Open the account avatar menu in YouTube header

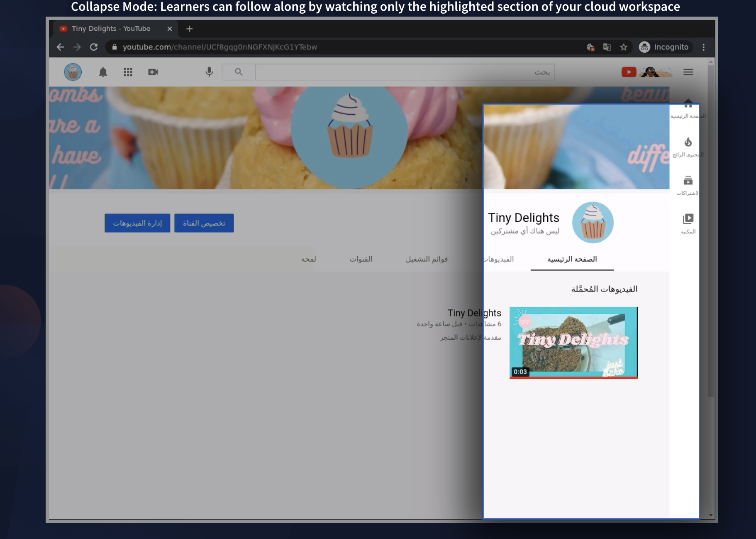73,72
